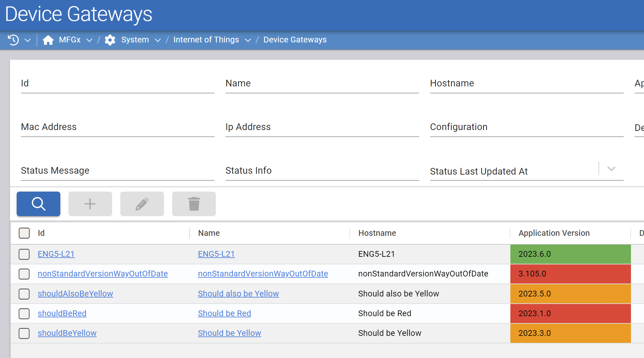Expand the Internet of Things breadcrumb chevron
The width and height of the screenshot is (644, 358).
(248, 40)
